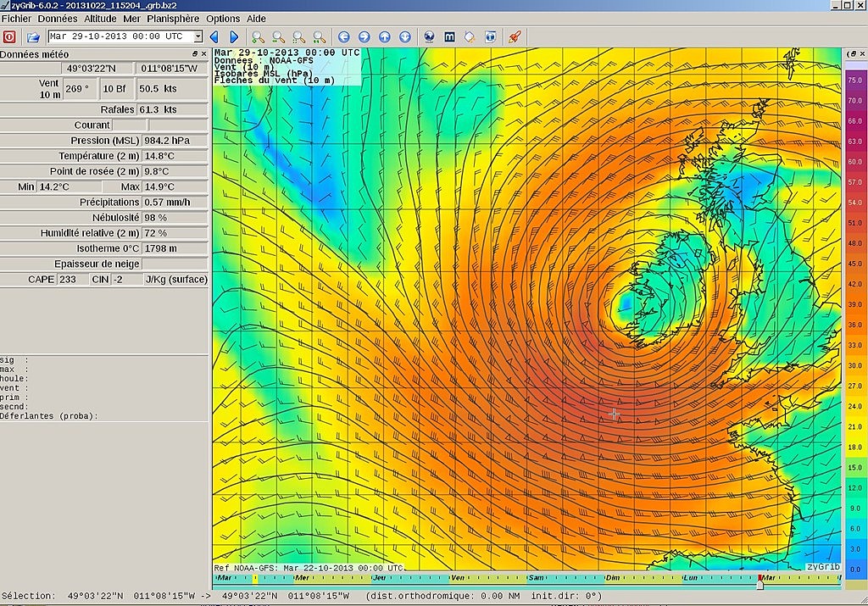Image resolution: width=868 pixels, height=606 pixels.
Task: Move map down with blue arrow
Action: pyautogui.click(x=405, y=37)
